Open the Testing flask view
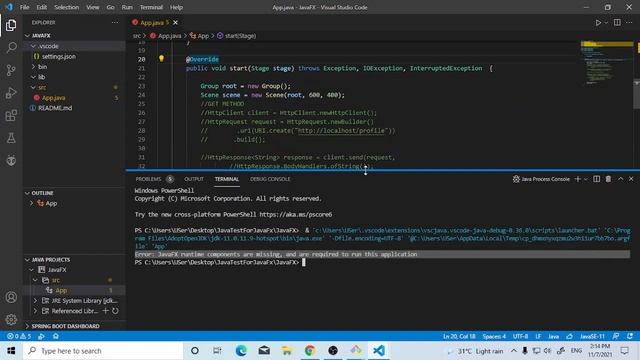Viewport: 640px width, 360px height. (11, 138)
